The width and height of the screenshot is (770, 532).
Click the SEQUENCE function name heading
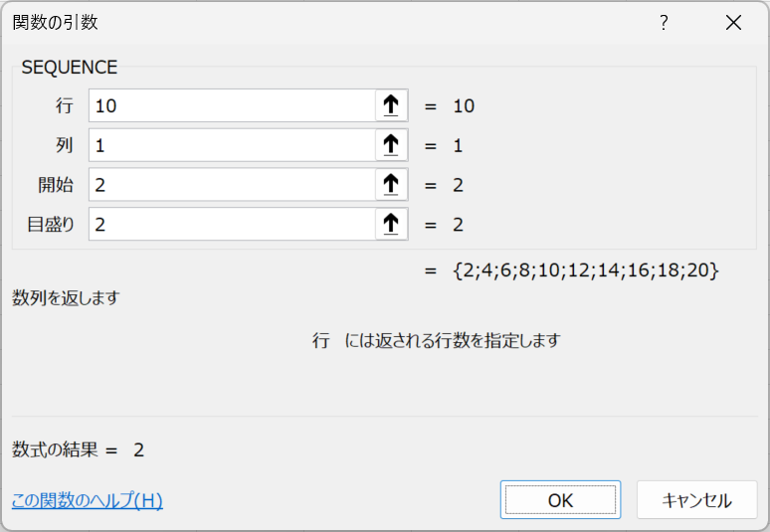coord(70,68)
